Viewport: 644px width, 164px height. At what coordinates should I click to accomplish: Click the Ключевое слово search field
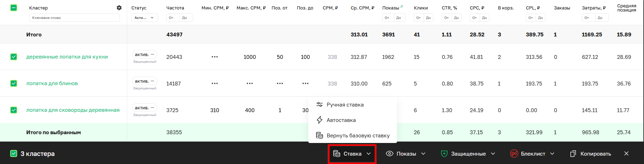tap(74, 18)
